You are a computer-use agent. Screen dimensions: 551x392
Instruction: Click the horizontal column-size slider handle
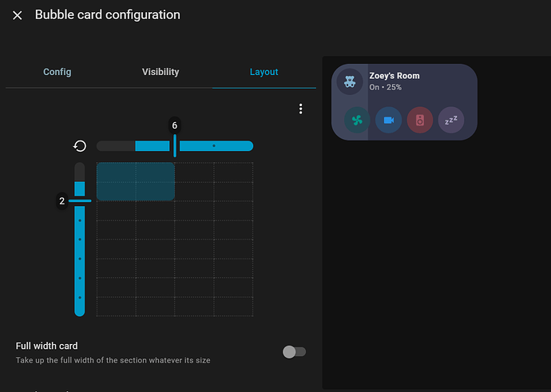175,145
